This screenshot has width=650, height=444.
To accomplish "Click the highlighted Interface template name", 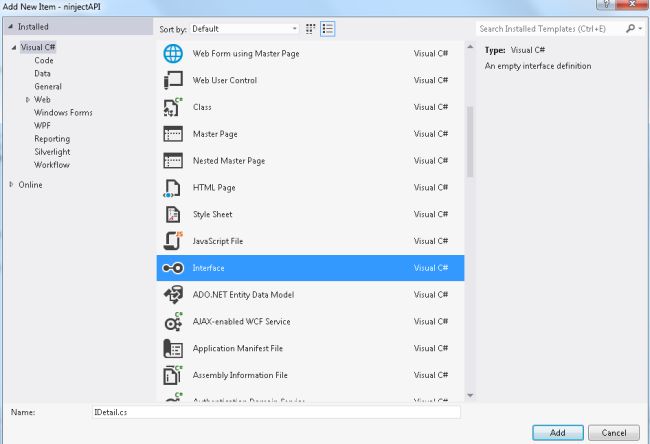I will click(x=208, y=268).
